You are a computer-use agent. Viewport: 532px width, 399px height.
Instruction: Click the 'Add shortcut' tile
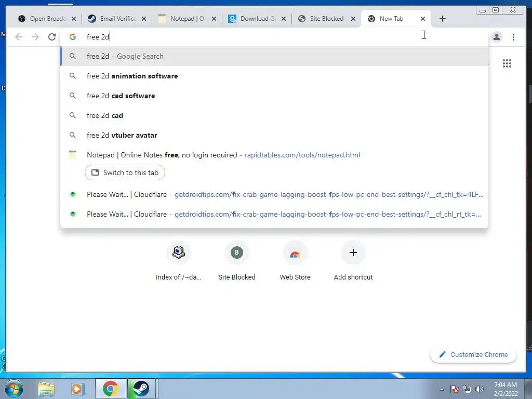353,261
